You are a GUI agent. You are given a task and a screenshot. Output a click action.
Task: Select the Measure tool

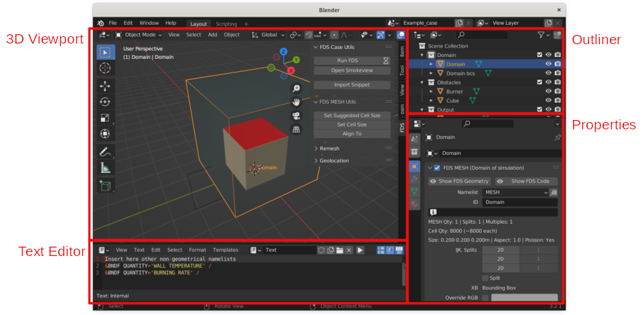pos(106,168)
